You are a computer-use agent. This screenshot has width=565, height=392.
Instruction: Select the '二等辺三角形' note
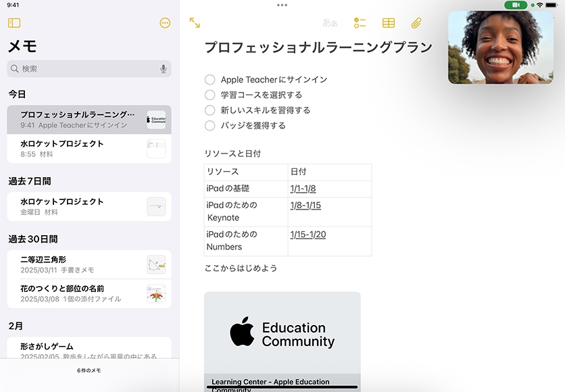click(x=81, y=264)
